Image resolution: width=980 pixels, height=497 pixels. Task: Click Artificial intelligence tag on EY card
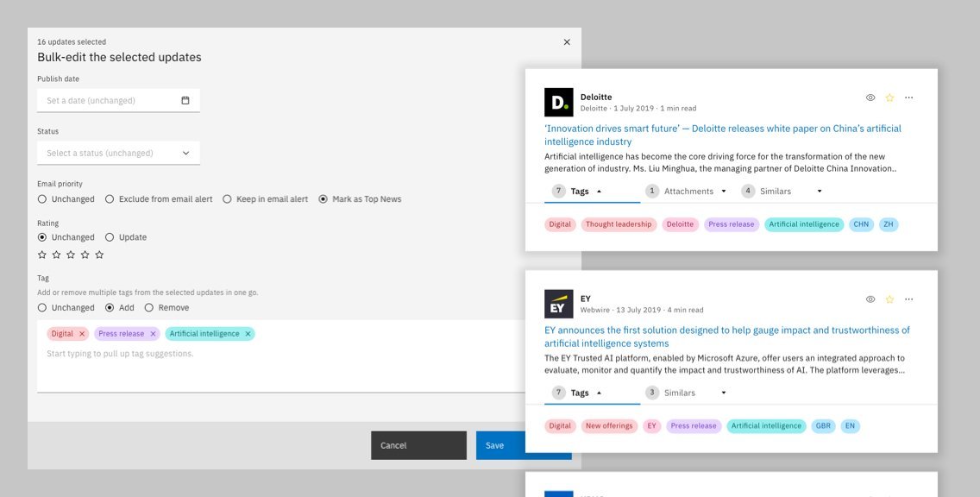point(766,426)
